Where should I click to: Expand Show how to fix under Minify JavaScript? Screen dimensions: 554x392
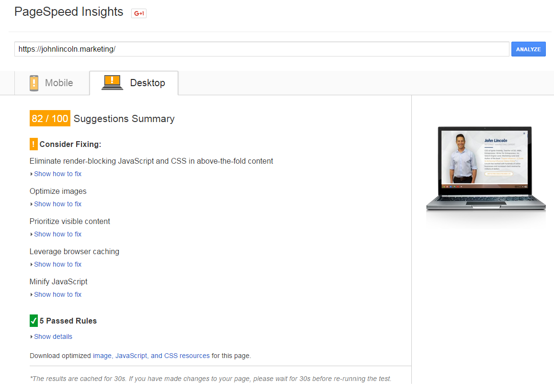[57, 294]
